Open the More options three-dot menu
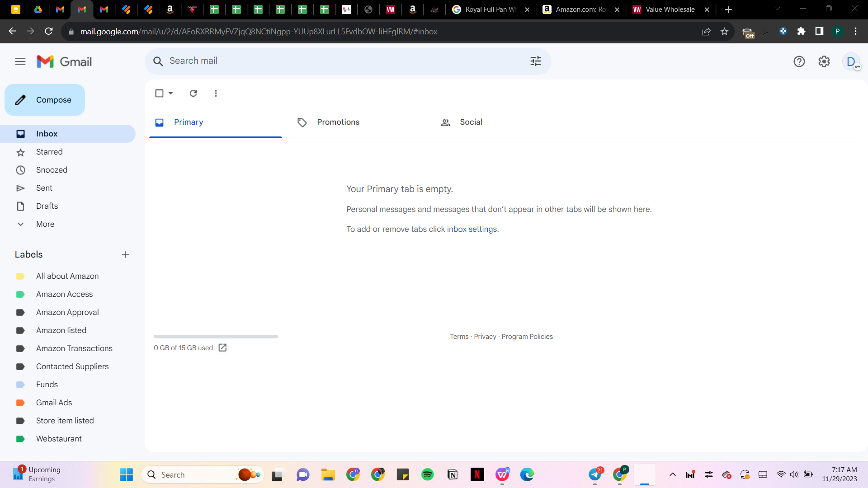The height and width of the screenshot is (488, 868). click(x=216, y=93)
